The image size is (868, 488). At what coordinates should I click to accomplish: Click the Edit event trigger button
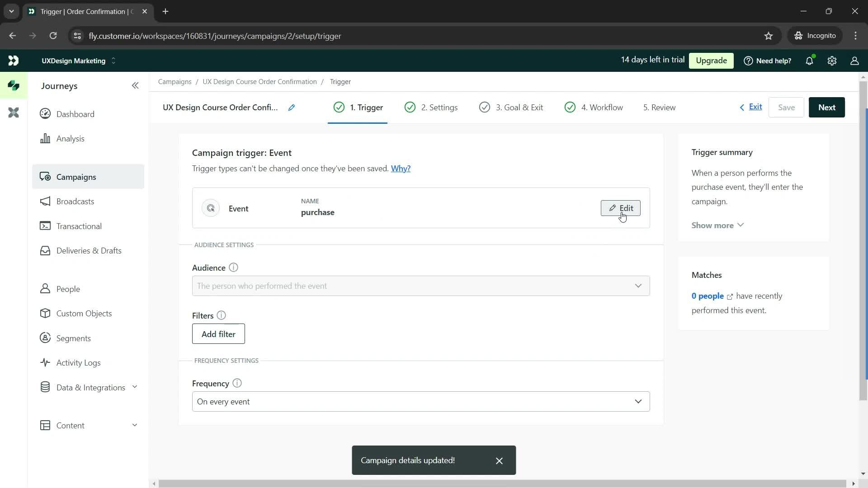pos(621,207)
